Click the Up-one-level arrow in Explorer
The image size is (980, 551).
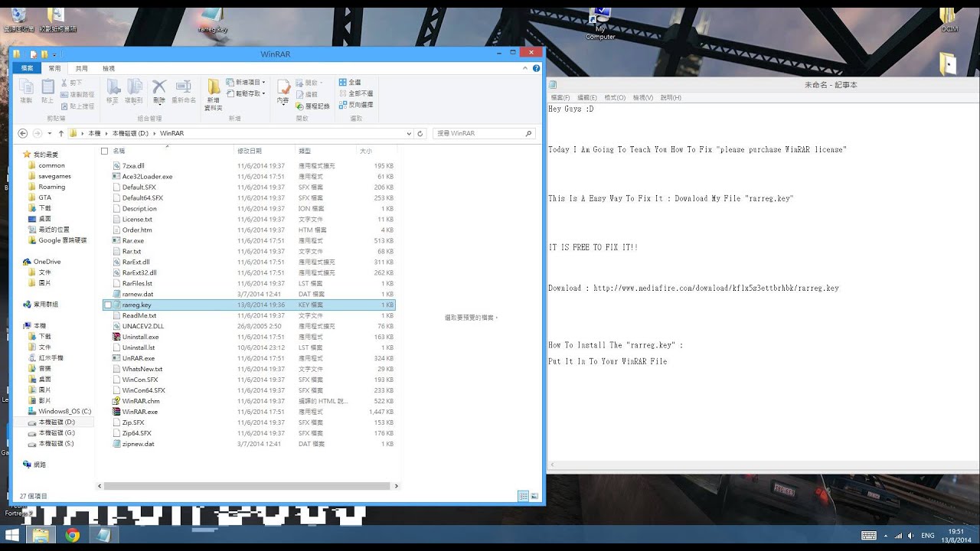tap(61, 133)
